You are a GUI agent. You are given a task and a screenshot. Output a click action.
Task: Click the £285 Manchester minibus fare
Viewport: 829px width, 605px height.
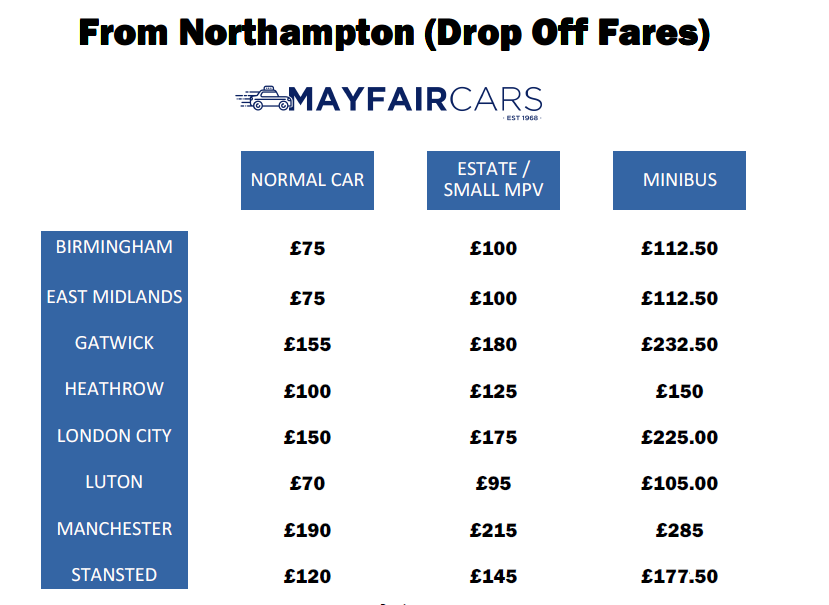click(679, 530)
